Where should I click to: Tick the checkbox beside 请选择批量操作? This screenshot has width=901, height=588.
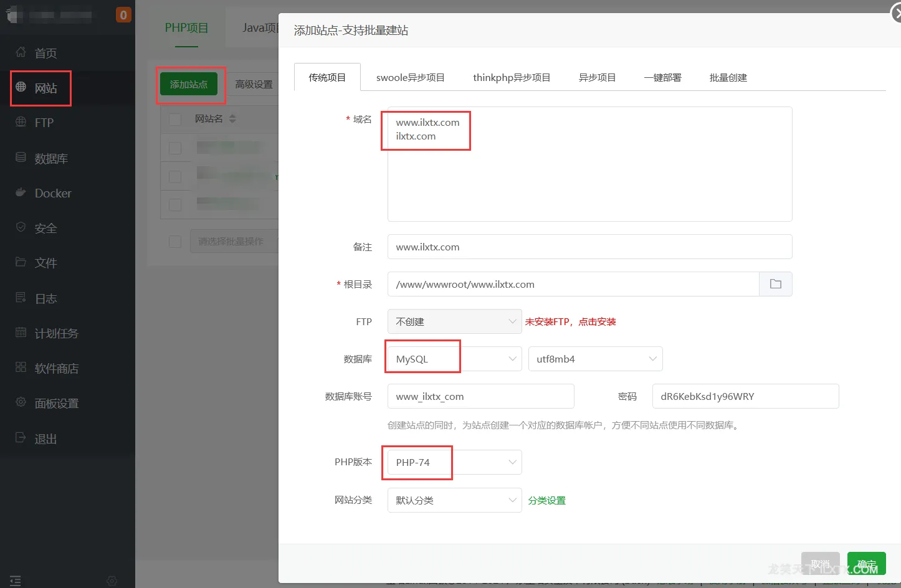(x=175, y=241)
